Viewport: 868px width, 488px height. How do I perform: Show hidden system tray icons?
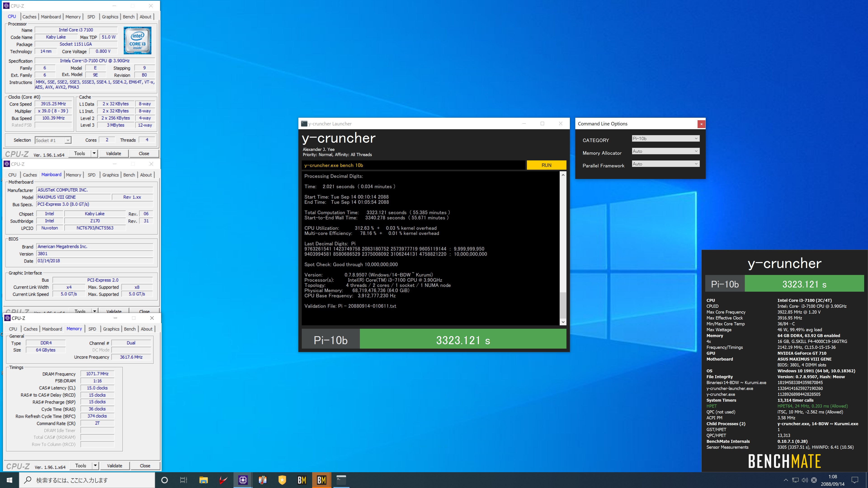tap(785, 480)
